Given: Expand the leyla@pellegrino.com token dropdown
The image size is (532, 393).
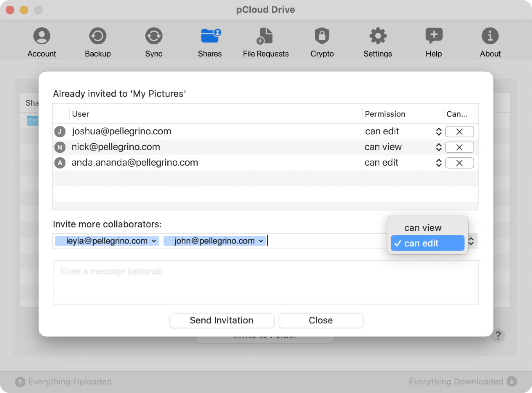Looking at the screenshot, I should (154, 241).
